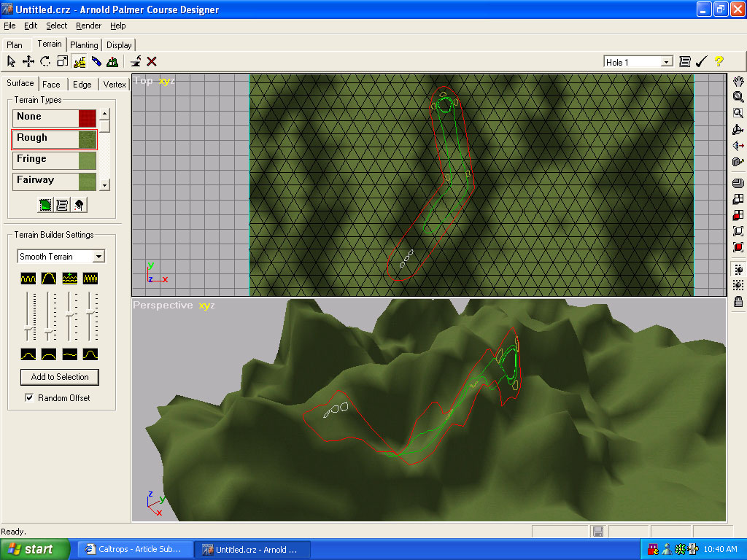Open the Select menu

tap(56, 26)
